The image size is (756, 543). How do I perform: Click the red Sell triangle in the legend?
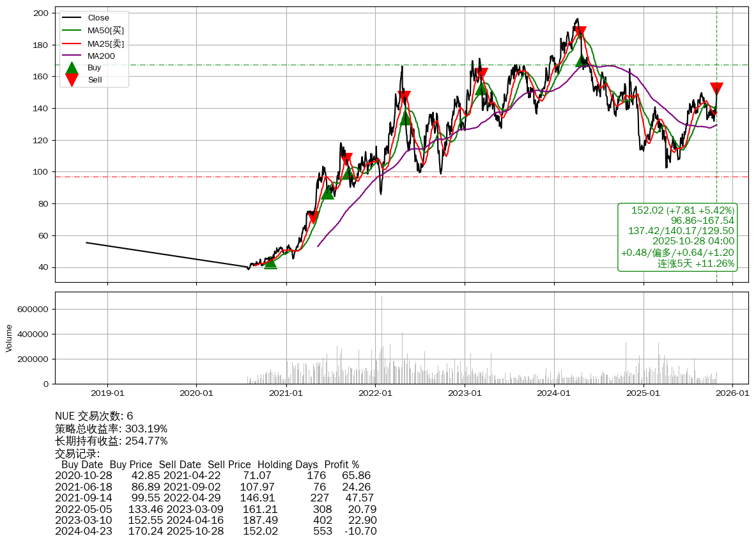(x=72, y=80)
